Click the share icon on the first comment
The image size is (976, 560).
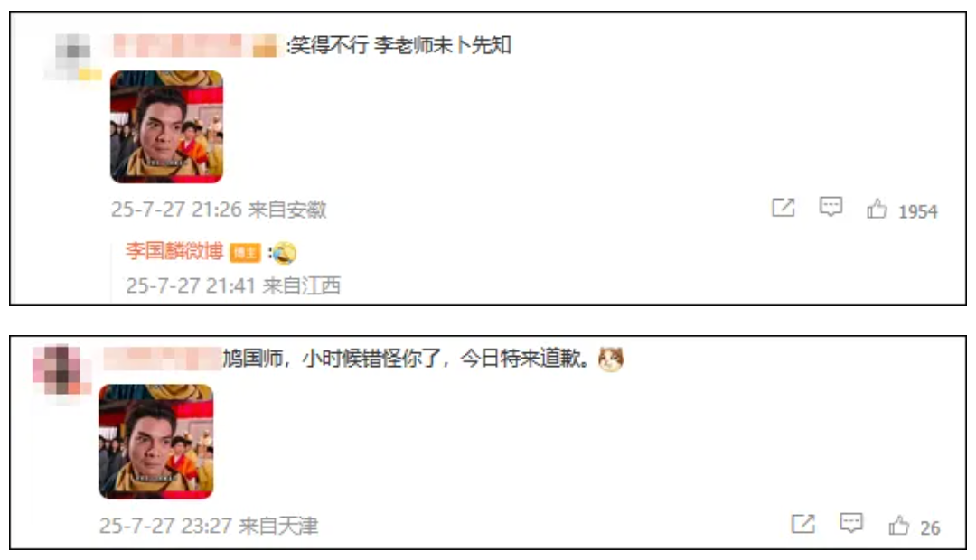(x=783, y=207)
